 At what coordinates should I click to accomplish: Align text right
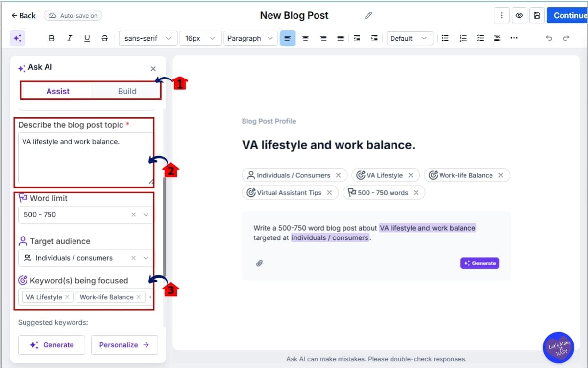[x=323, y=38]
